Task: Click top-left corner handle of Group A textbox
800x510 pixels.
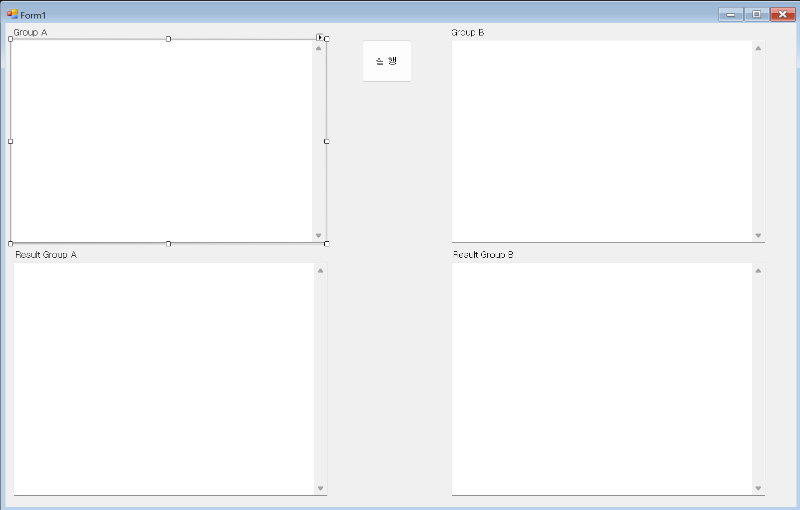Action: (10, 39)
